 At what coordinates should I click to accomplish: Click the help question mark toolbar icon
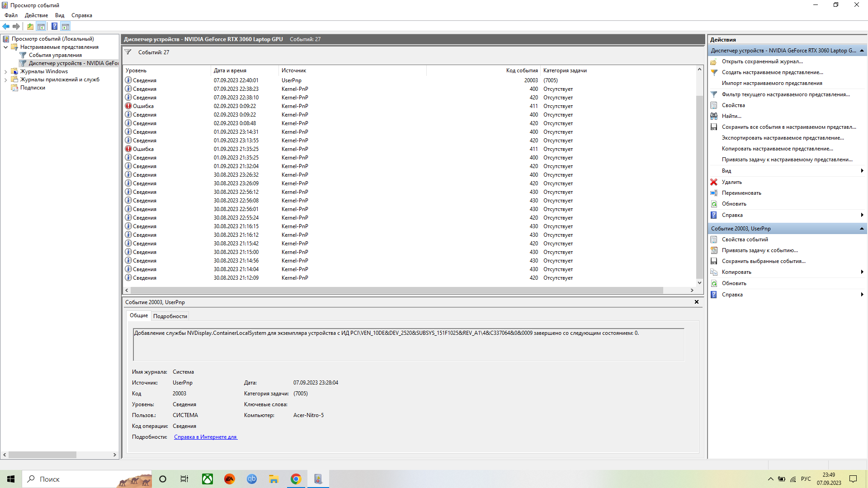54,26
